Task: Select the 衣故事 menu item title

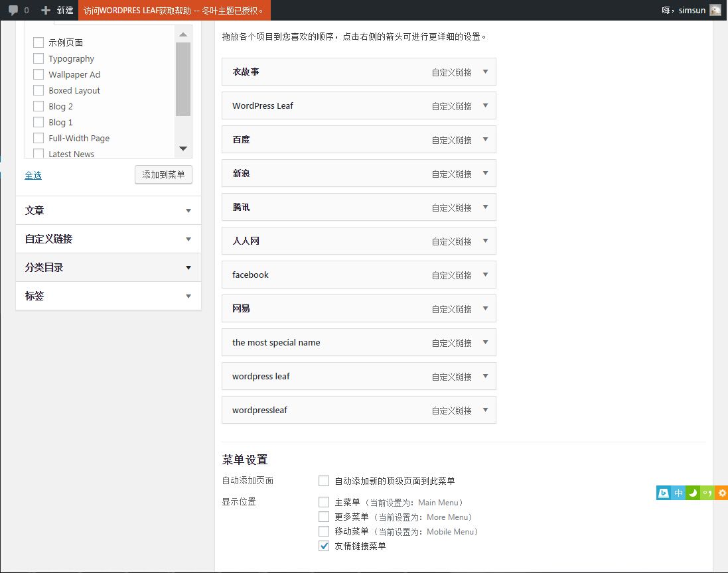Action: tap(246, 72)
